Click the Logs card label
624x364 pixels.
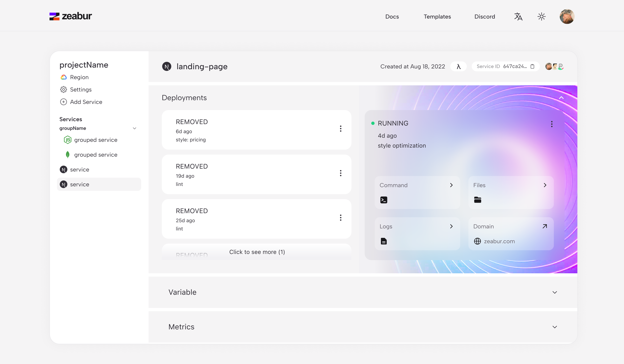click(x=386, y=227)
